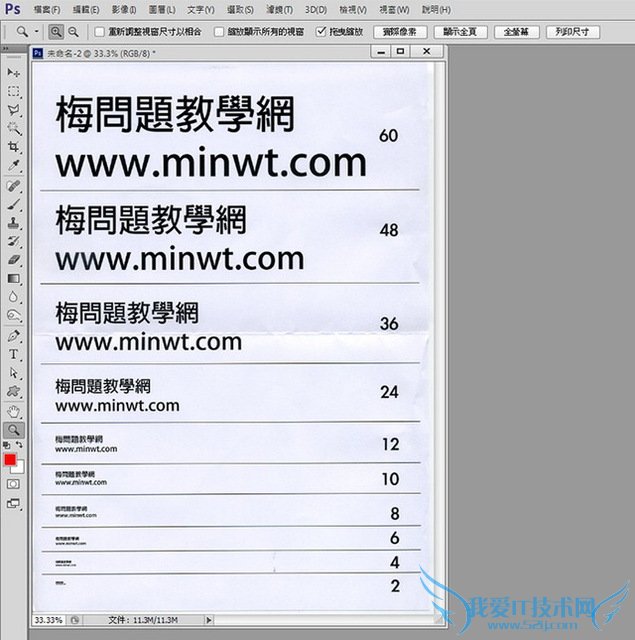635x640 pixels.
Task: Enable resize windows to fit checkbox
Action: [x=99, y=32]
